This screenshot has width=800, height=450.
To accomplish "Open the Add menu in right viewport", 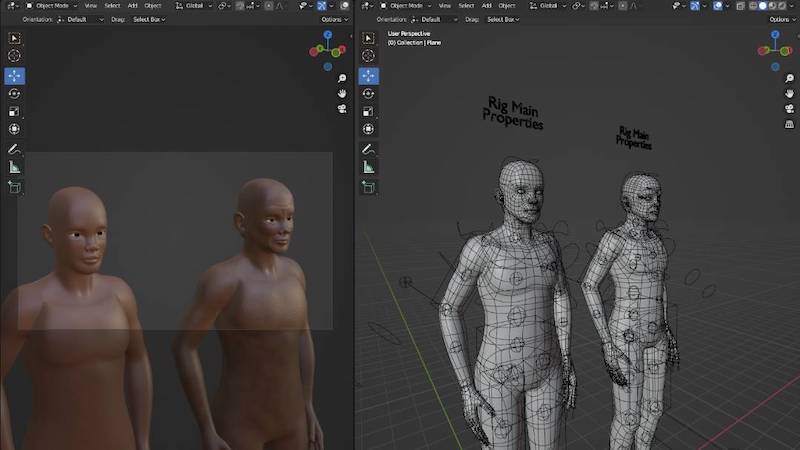I will tap(484, 5).
